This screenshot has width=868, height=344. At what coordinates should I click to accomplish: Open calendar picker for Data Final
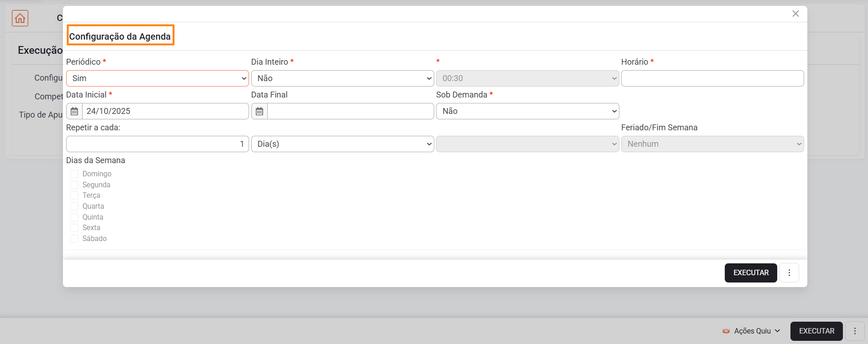coord(260,111)
